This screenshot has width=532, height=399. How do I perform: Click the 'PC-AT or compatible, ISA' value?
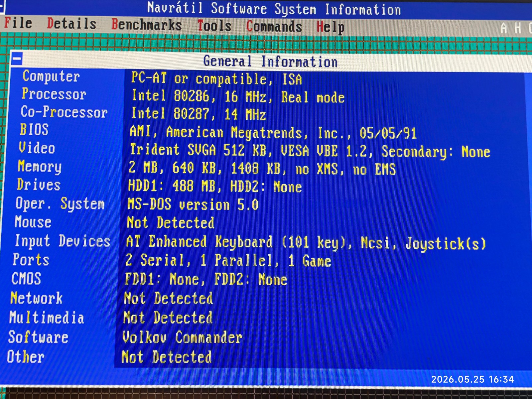(216, 79)
